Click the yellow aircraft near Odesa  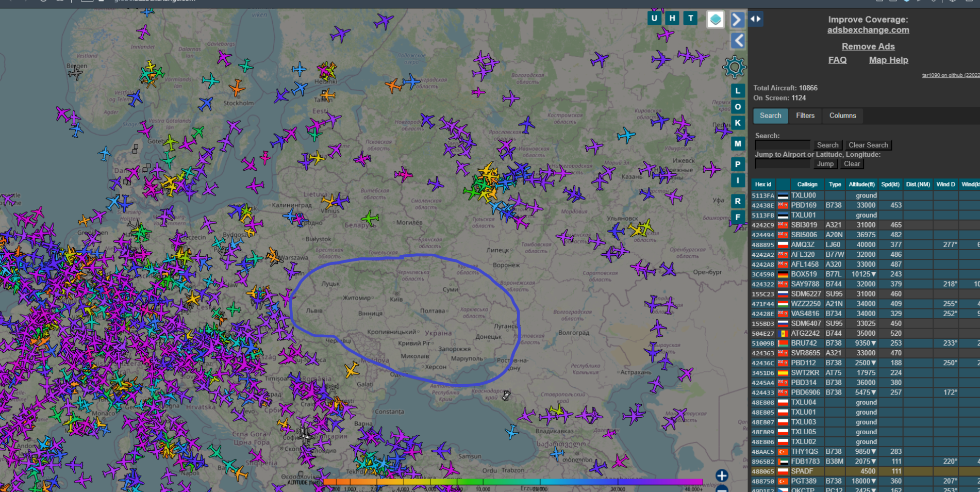[x=352, y=369]
